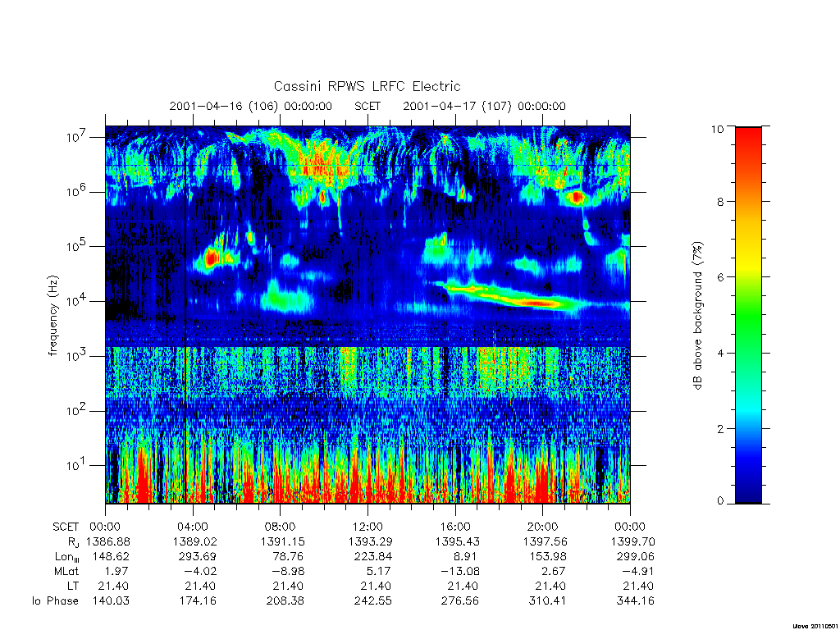Click the Io Phase value "208.38"
This screenshot has width=840, height=630.
[285, 600]
